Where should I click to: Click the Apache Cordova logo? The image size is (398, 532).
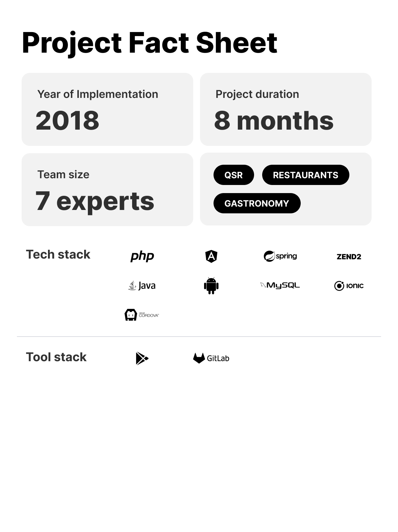[x=142, y=315]
